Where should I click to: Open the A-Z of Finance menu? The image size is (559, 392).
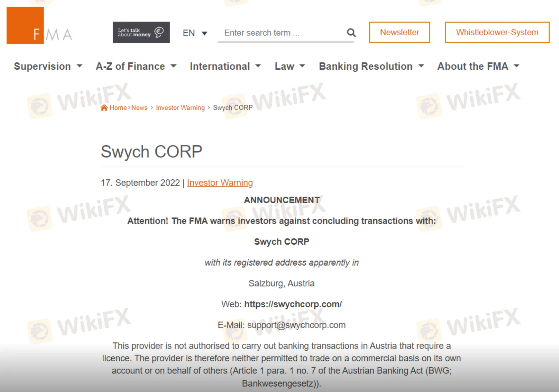pos(130,66)
